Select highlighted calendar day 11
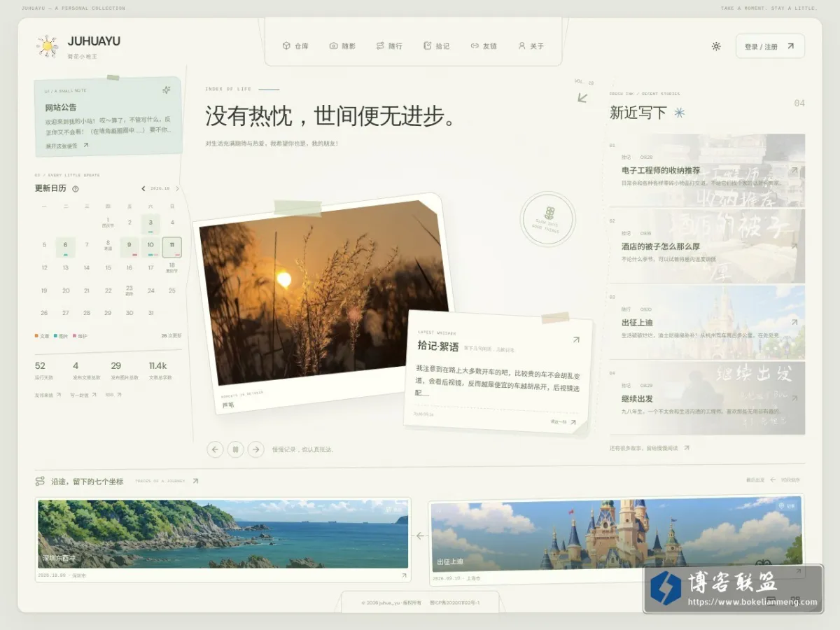The image size is (840, 630). point(172,246)
